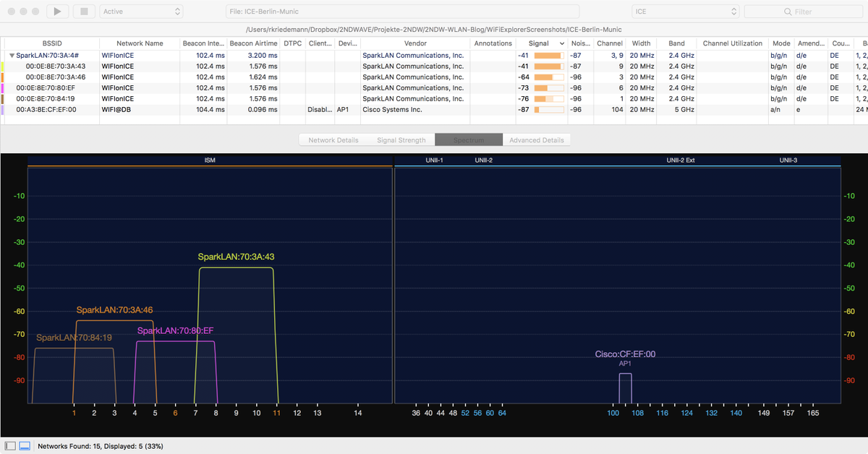Sort by the Band column header
Image resolution: width=868 pixels, height=454 pixels.
point(676,43)
